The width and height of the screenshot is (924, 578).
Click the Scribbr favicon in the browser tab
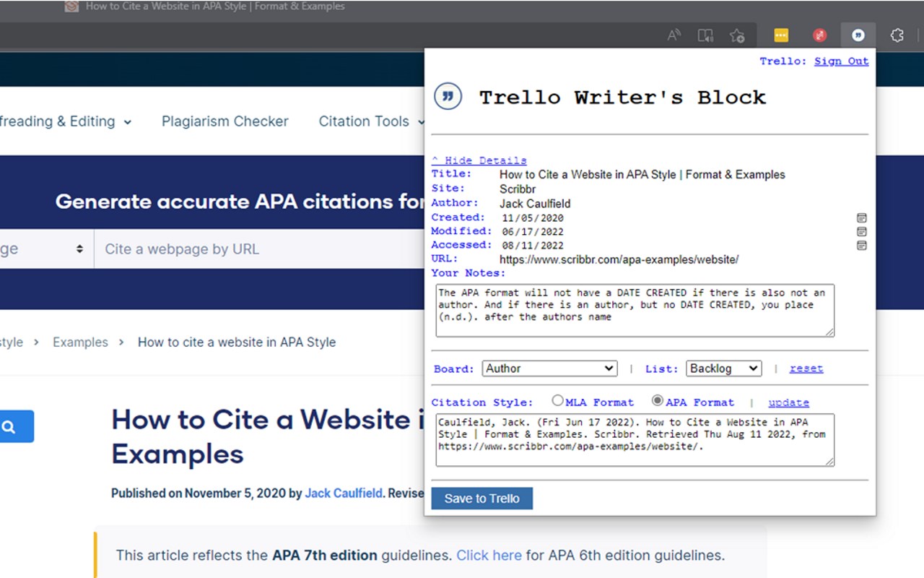[71, 7]
